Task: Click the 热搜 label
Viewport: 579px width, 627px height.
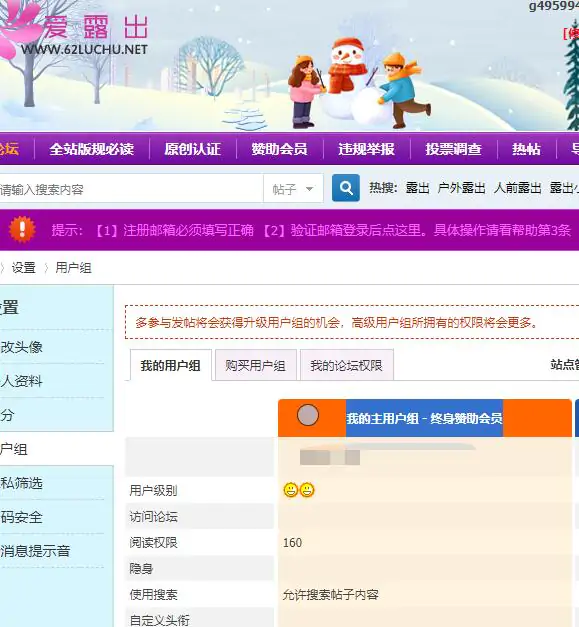Action: tap(383, 188)
